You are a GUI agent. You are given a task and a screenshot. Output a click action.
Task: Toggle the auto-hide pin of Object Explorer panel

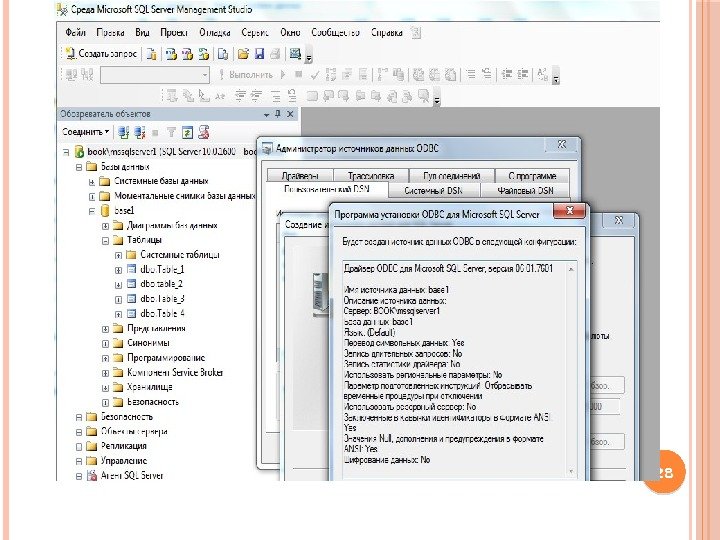277,113
